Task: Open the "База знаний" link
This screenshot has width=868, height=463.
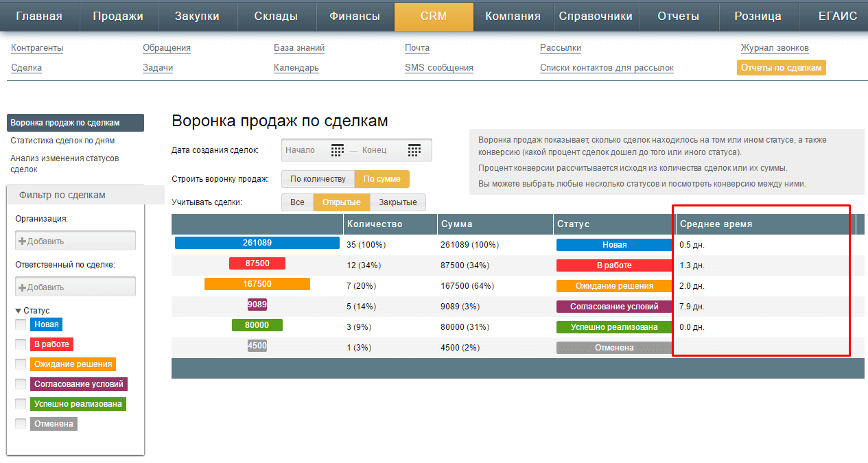Action: tap(300, 48)
